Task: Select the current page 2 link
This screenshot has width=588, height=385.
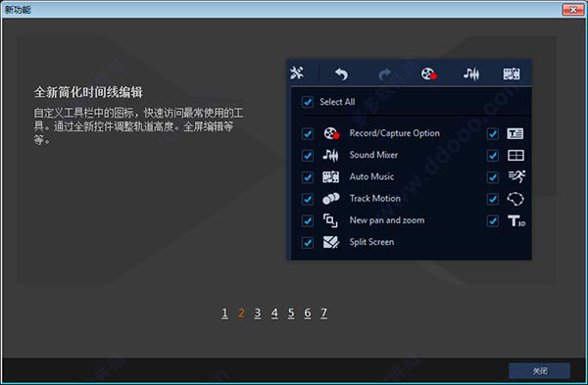Action: pyautogui.click(x=241, y=313)
